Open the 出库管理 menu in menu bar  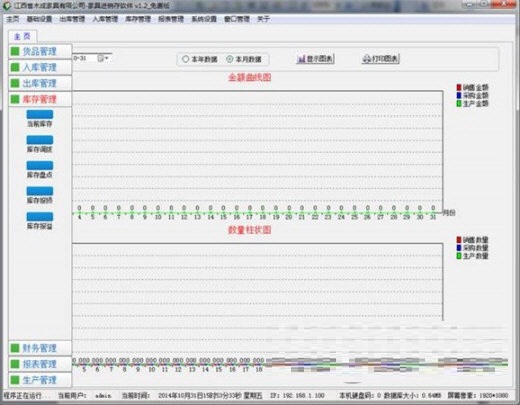pos(72,19)
